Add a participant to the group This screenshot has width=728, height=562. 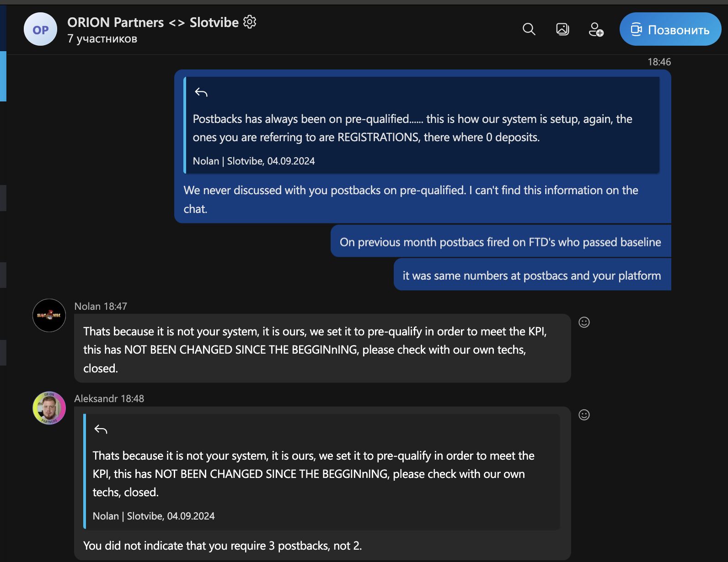[x=596, y=30]
